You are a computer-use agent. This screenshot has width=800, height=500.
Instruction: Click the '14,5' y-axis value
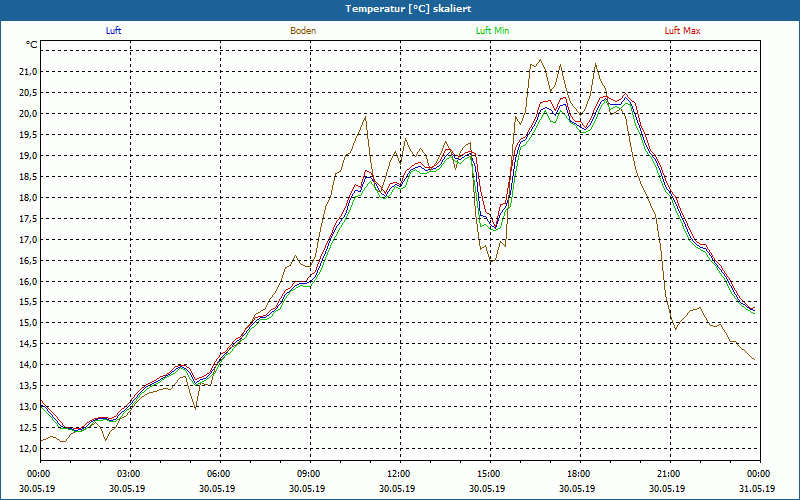(28, 344)
